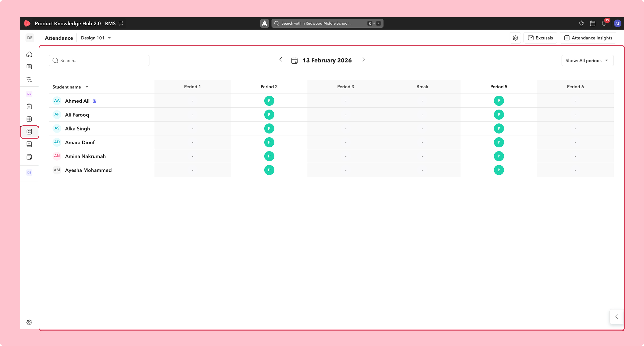Screen dimensions: 644x346
Task: Expand the Design 101 class dropdown
Action: (96, 38)
